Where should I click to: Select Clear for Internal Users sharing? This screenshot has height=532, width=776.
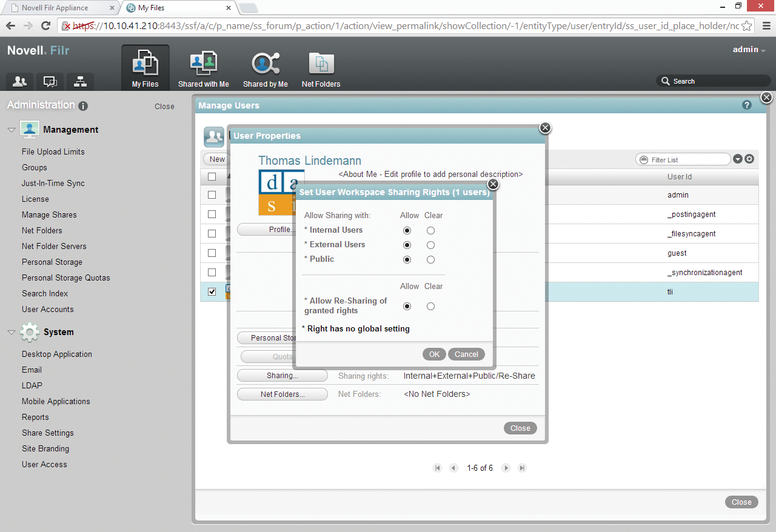pos(430,230)
